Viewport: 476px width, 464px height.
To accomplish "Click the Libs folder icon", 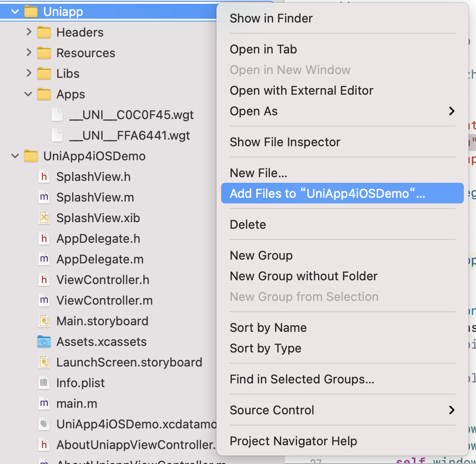I will 44,74.
